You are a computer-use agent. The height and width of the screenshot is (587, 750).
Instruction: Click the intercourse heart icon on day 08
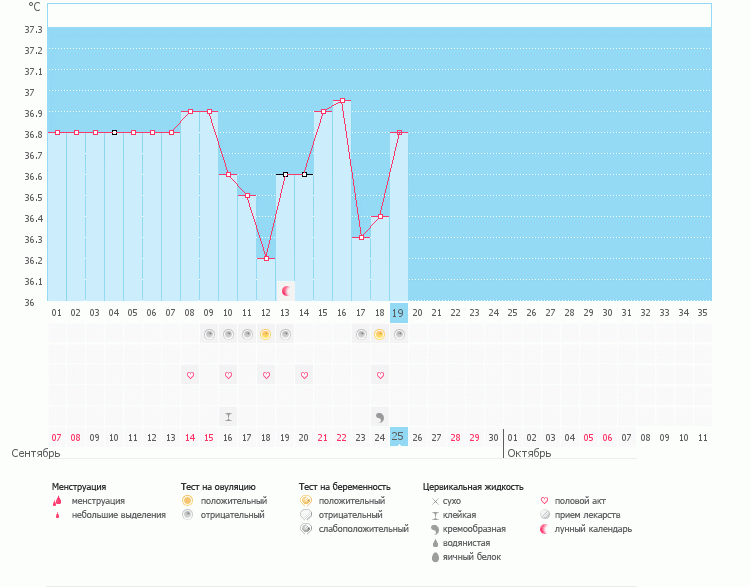pos(190,375)
